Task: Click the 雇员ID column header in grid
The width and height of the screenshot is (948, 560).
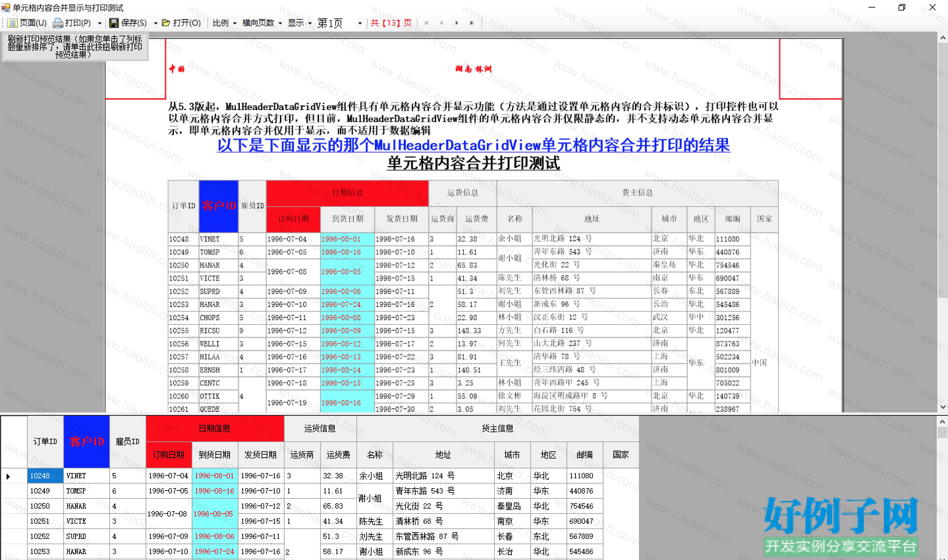Action: tap(127, 441)
